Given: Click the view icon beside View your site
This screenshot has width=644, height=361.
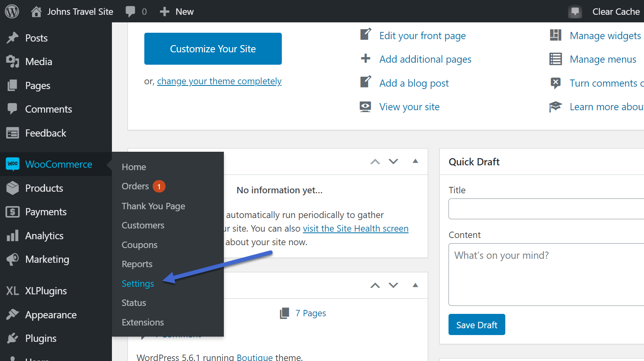Looking at the screenshot, I should point(365,107).
